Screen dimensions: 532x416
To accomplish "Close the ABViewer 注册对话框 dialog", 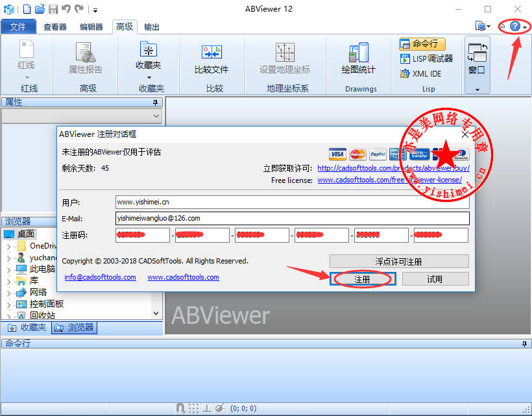I will pyautogui.click(x=465, y=134).
